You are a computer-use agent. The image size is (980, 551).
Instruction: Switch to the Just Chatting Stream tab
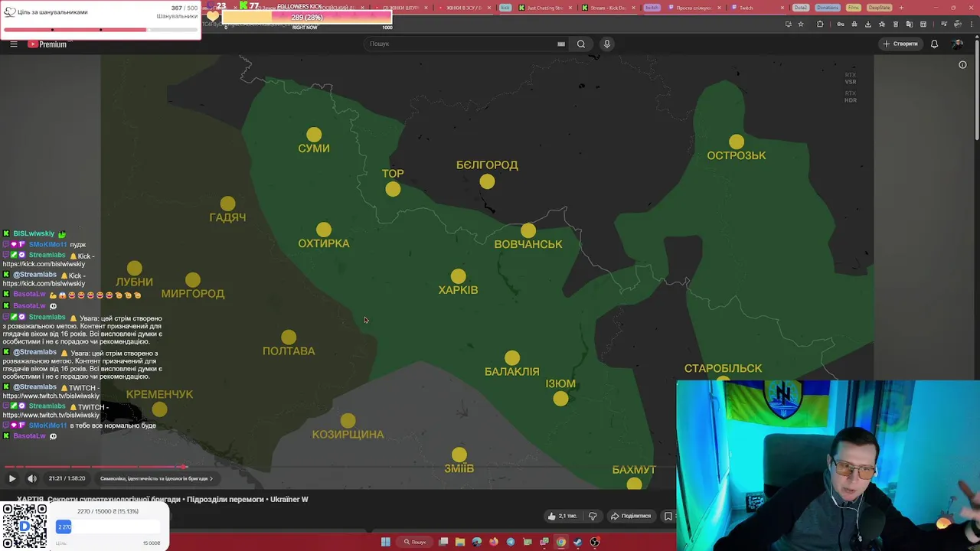[544, 8]
